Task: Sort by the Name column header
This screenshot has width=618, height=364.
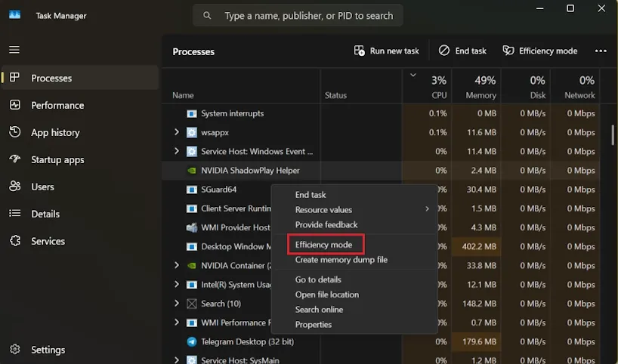Action: coord(183,95)
